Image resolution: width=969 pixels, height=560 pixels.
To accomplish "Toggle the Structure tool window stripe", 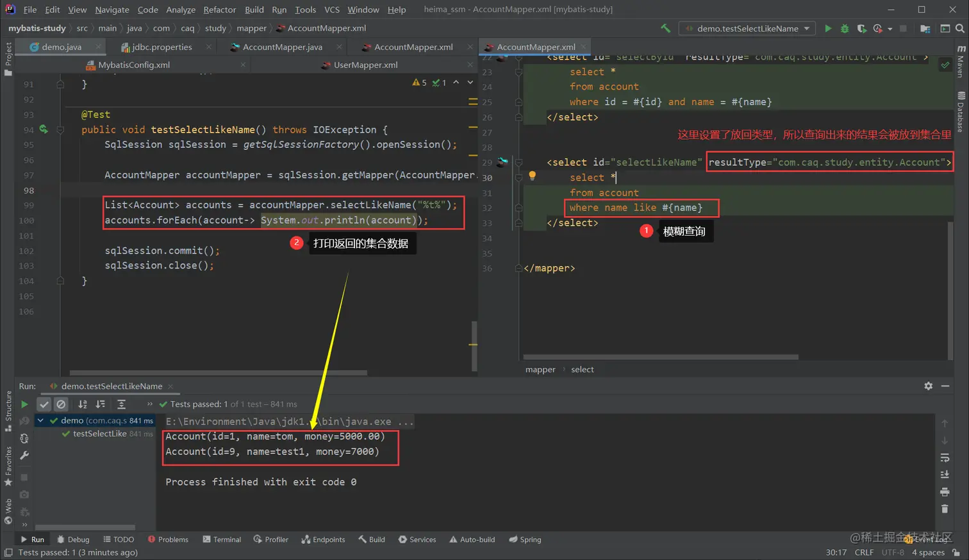I will (8, 411).
